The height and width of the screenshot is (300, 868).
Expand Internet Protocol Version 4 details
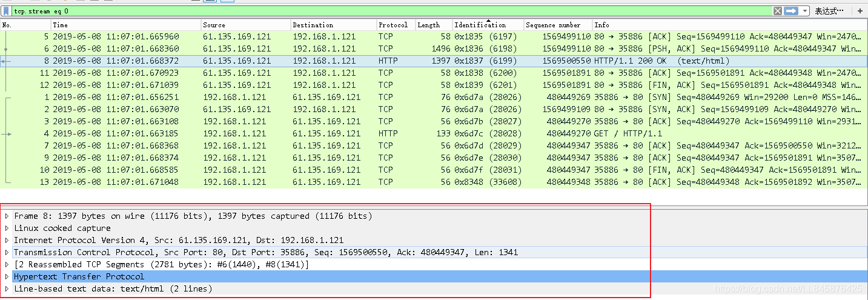pos(7,241)
